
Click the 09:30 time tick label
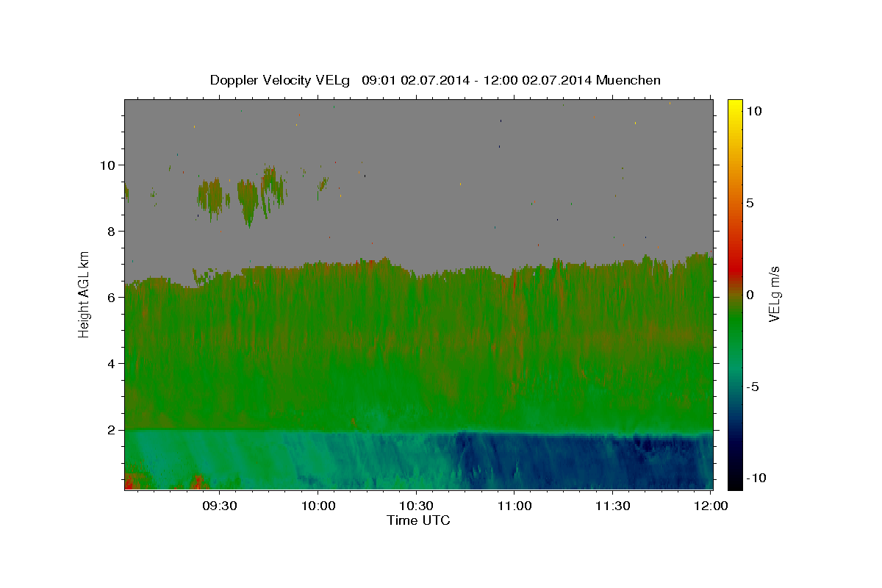(x=220, y=506)
